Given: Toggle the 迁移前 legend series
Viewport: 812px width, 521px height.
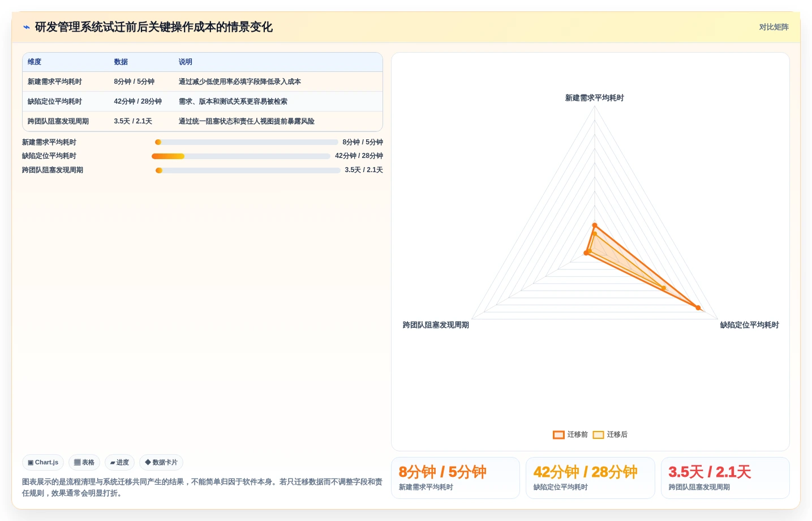Looking at the screenshot, I should click(x=570, y=435).
